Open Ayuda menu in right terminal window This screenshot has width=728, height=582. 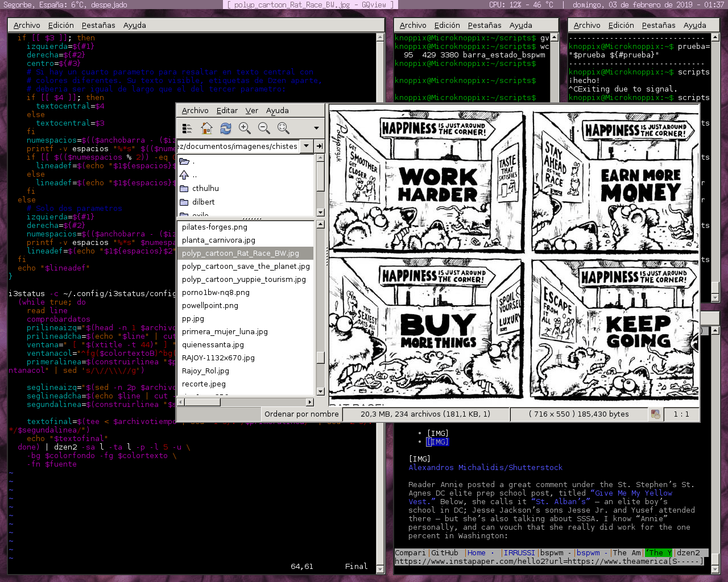695,25
